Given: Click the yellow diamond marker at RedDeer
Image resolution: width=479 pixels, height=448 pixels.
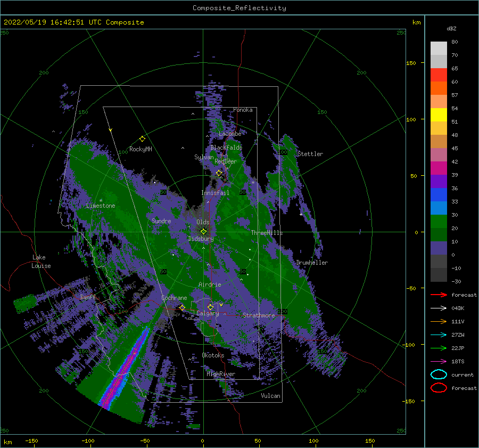Looking at the screenshot, I should [219, 173].
